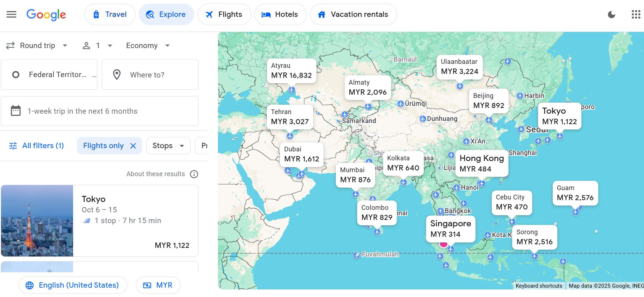644x297 pixels.
Task: Open the Economy cabin class dropdown
Action: pos(148,46)
